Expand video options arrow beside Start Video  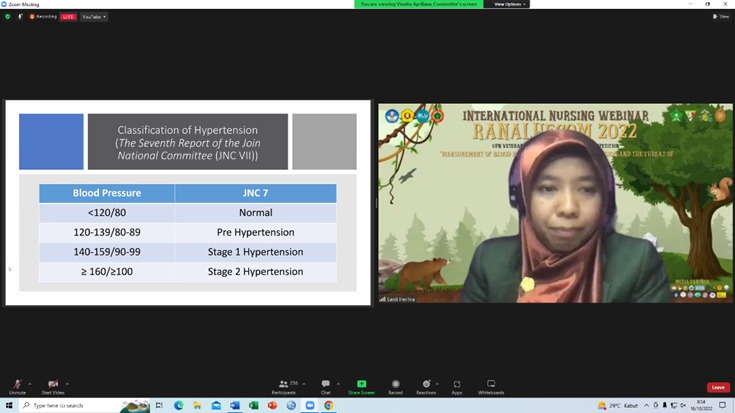[x=68, y=384]
